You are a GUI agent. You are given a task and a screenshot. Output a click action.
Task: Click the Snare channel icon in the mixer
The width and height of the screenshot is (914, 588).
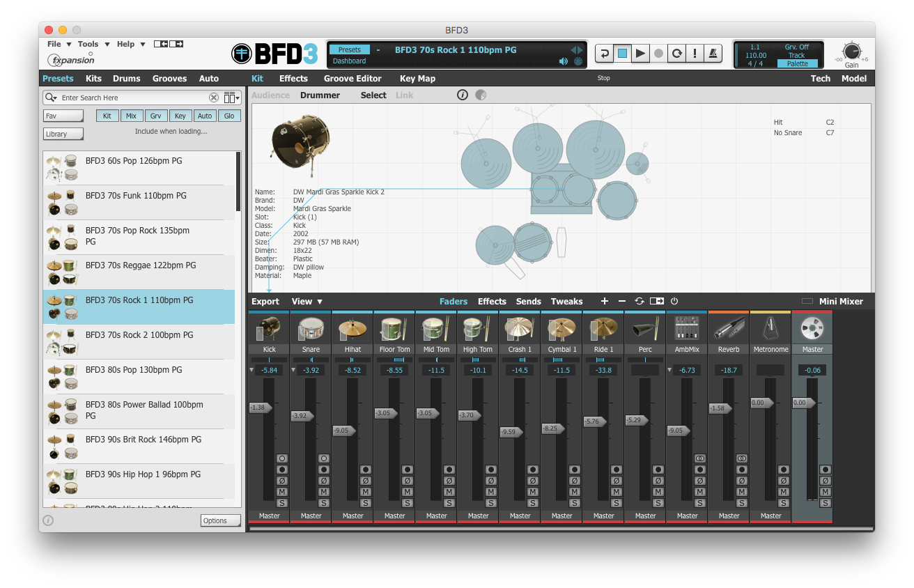(311, 328)
